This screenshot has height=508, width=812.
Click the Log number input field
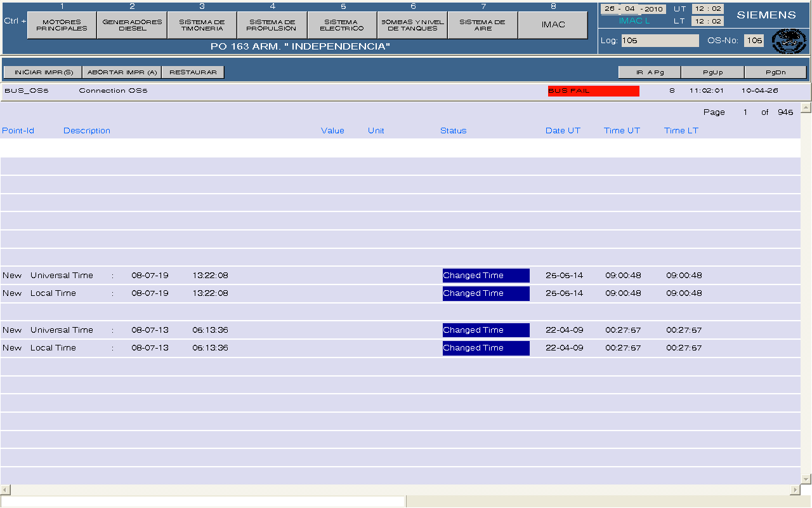tap(659, 41)
